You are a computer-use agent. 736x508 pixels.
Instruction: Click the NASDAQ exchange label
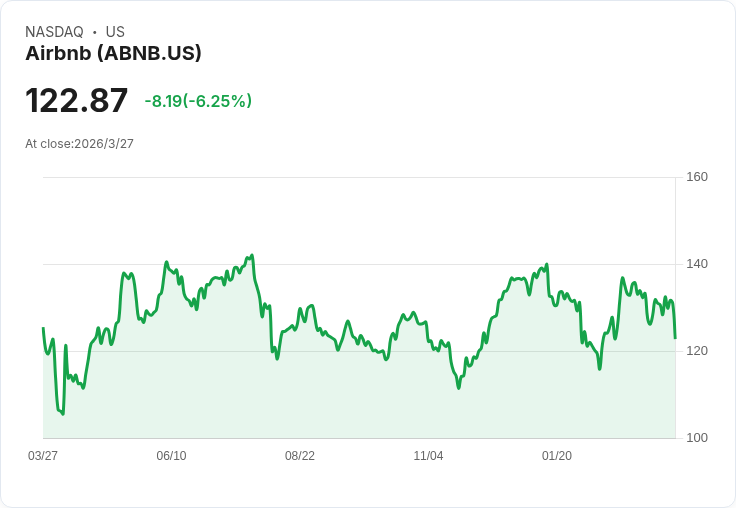tap(54, 32)
